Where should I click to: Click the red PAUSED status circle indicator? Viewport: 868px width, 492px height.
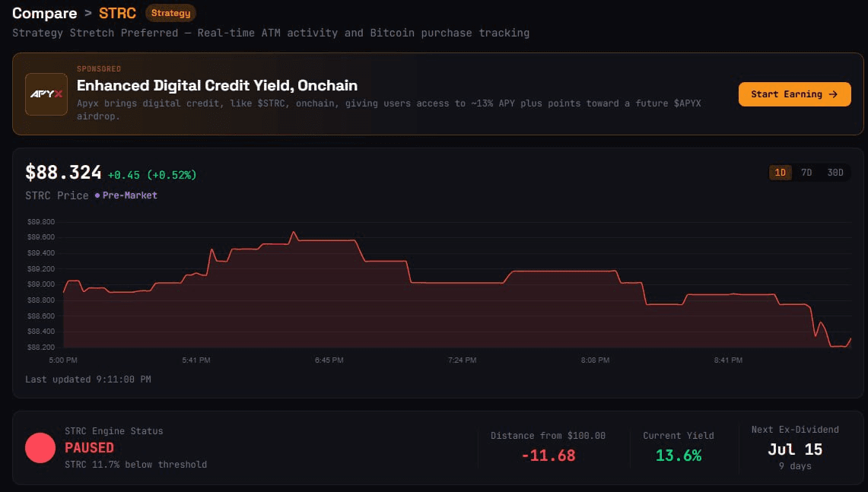[40, 448]
